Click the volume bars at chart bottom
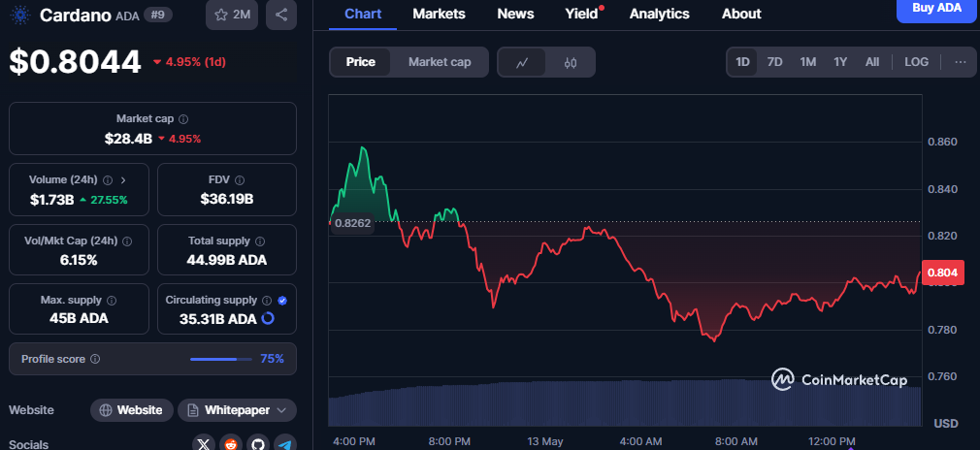980x450 pixels. point(625,403)
